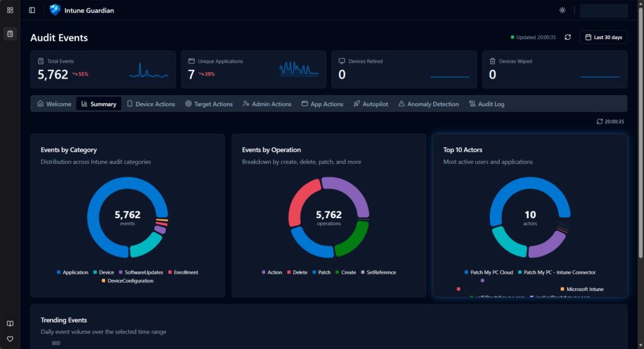Open the book documentation icon
644x349 pixels.
10,324
